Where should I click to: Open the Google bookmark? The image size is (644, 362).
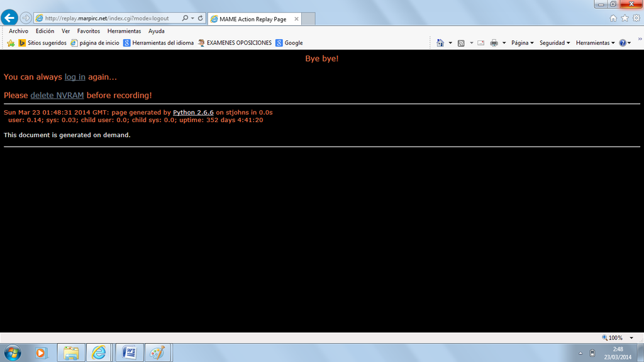pyautogui.click(x=289, y=43)
